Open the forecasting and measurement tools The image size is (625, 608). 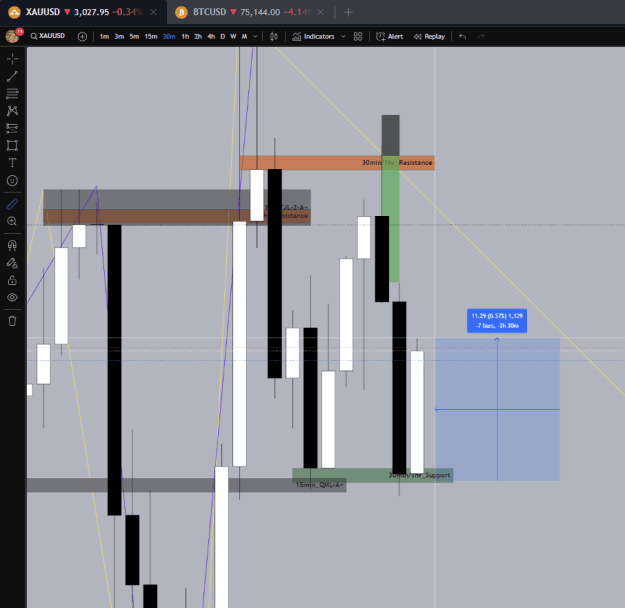(12, 128)
